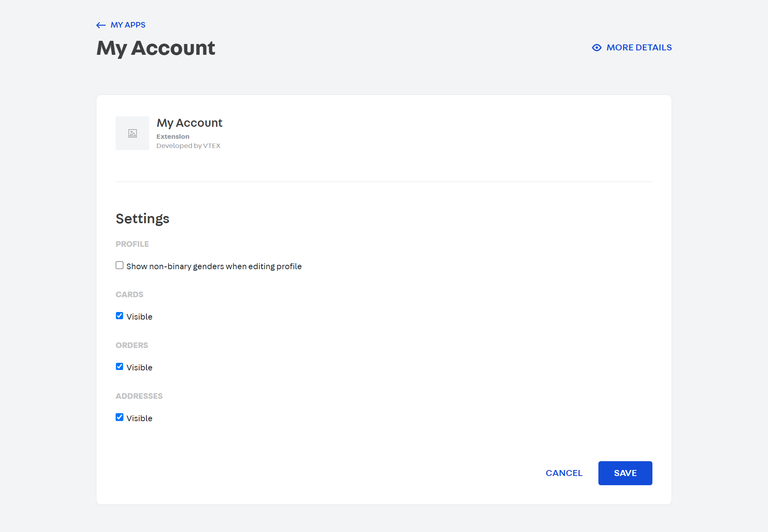Image resolution: width=768 pixels, height=532 pixels.
Task: Click the ADDRESSES section header
Action: 139,396
